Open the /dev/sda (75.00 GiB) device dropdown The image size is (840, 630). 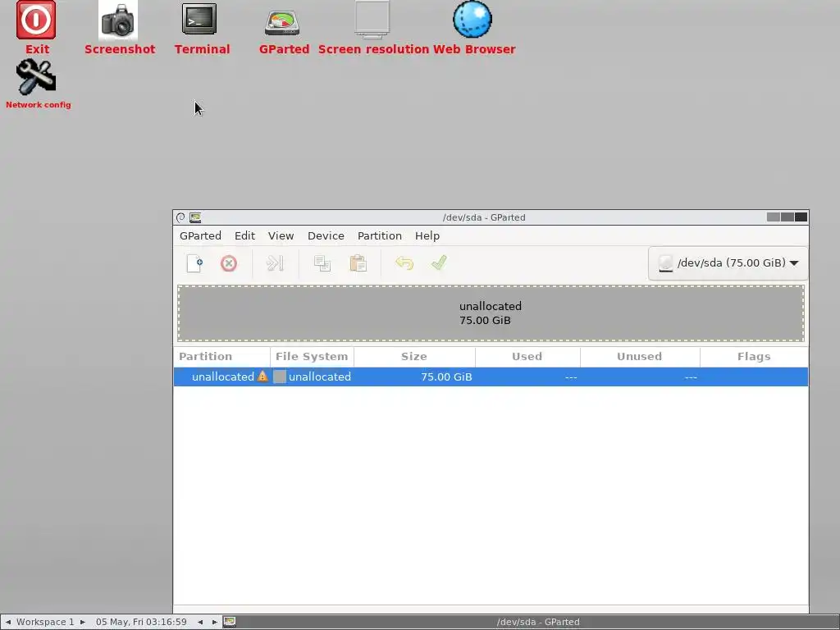point(728,263)
